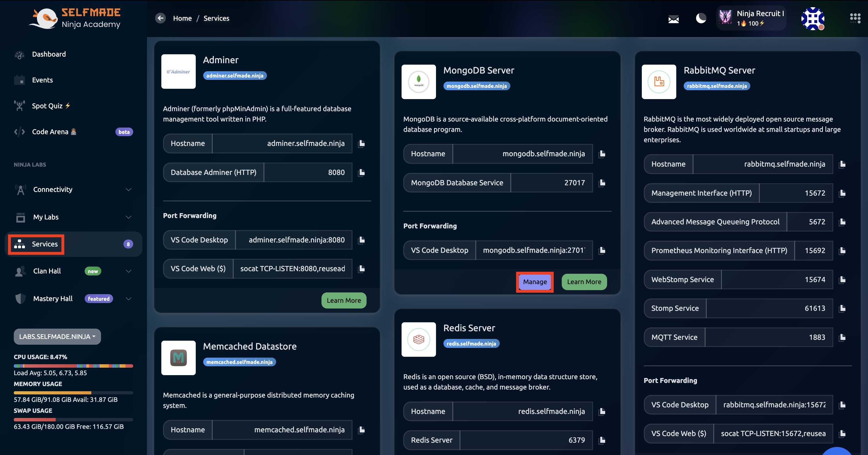
Task: Click the Ninja Recruit I rank badge
Action: coord(751,18)
